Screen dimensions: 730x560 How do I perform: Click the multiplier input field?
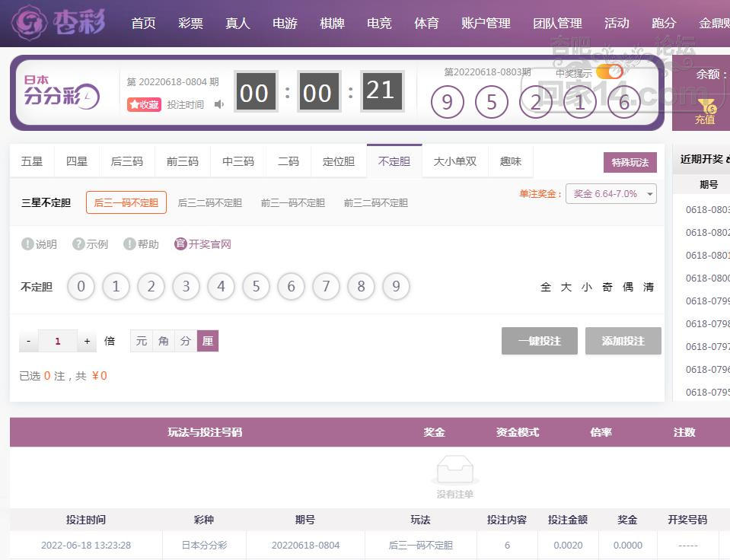(x=58, y=341)
